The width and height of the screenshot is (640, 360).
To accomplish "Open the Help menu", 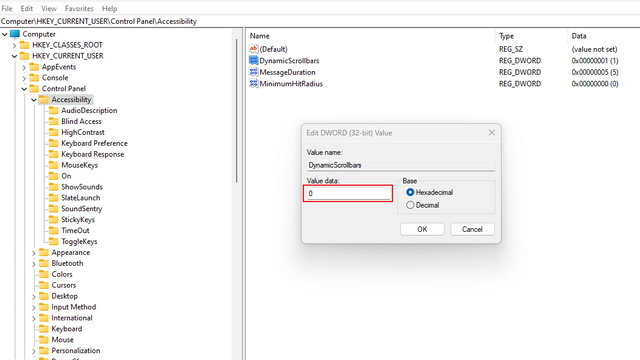I will 109,8.
